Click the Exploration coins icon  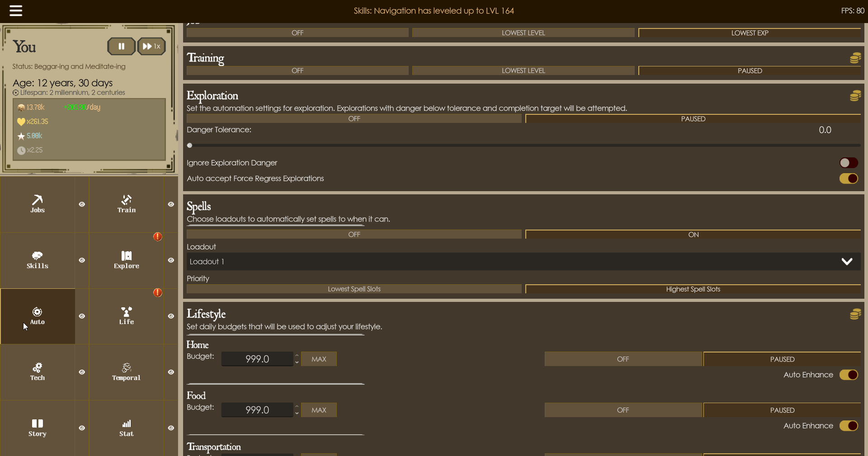(855, 95)
